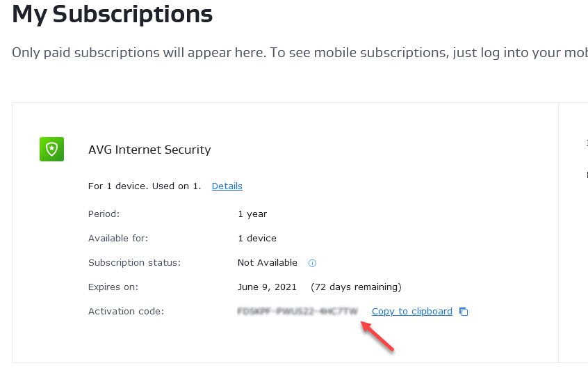Open the Details link for device usage

pyautogui.click(x=227, y=186)
